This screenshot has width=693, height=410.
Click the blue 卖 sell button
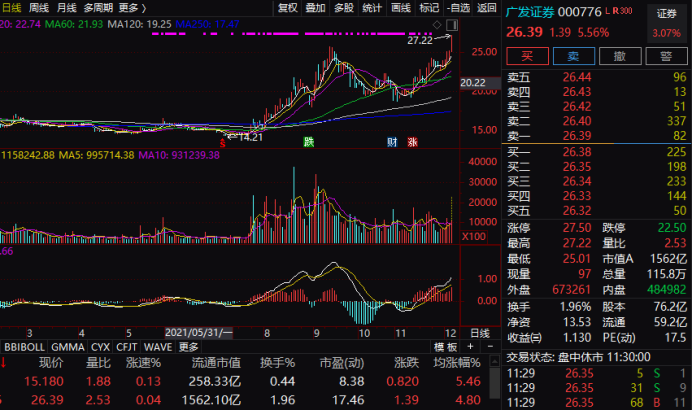coord(574,56)
